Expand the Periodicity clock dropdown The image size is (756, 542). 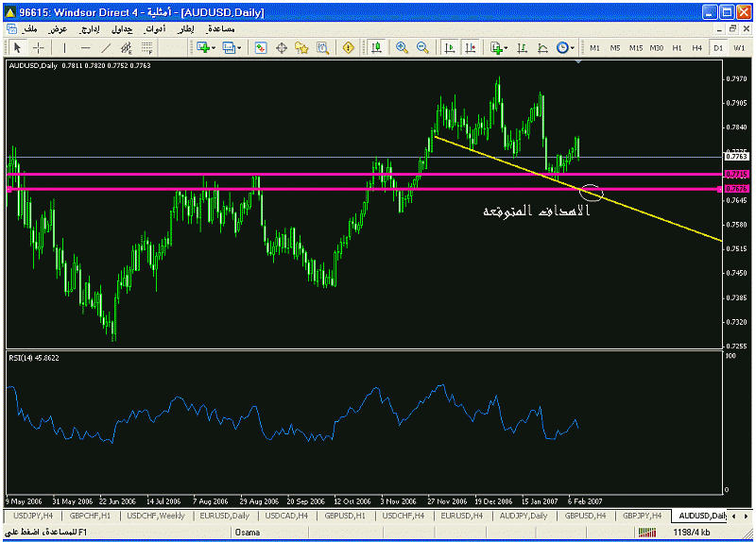coord(574,47)
